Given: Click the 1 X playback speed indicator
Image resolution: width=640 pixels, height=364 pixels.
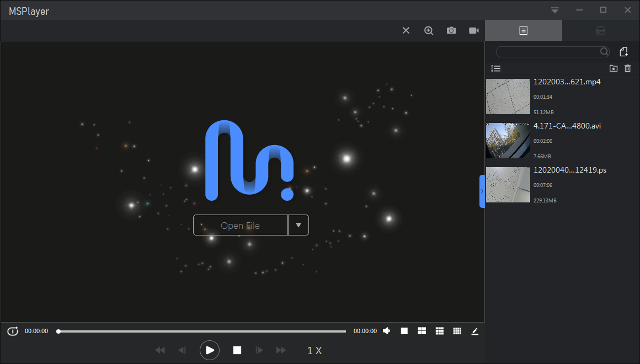Looking at the screenshot, I should tap(314, 351).
